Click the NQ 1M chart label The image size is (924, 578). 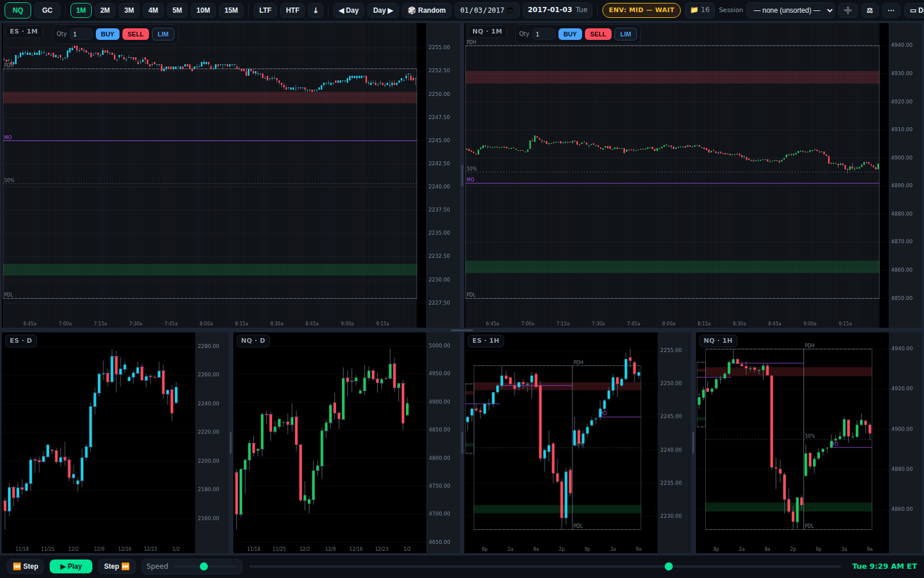coord(487,31)
